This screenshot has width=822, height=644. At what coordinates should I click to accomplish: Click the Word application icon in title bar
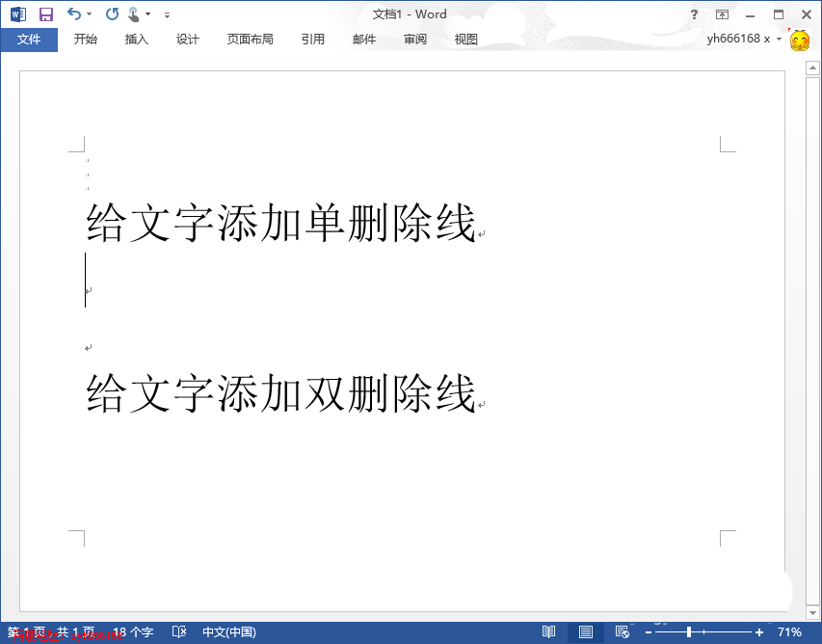pos(17,14)
